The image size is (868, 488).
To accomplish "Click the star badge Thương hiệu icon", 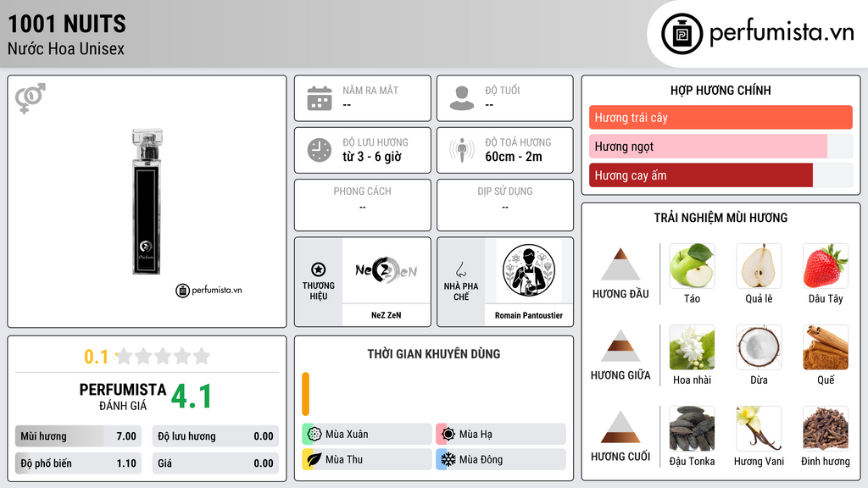I will [x=319, y=269].
